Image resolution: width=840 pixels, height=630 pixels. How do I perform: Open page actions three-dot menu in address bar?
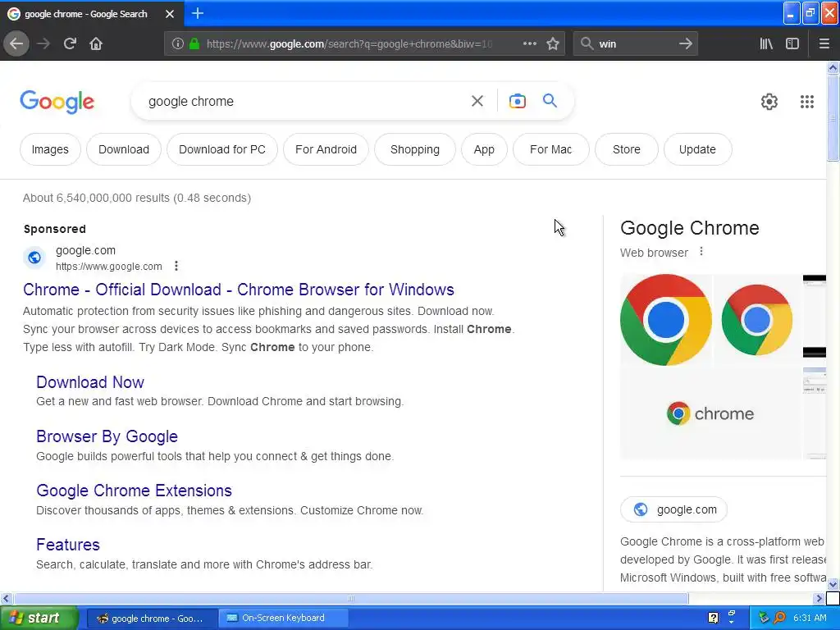(x=529, y=44)
